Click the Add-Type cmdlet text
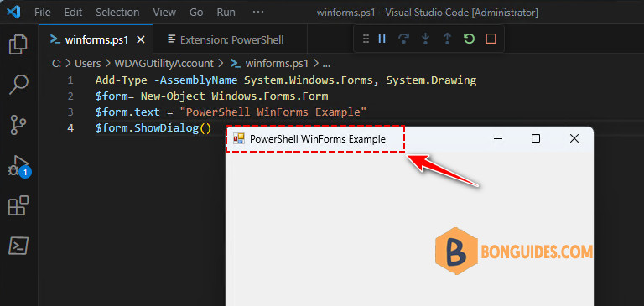Image resolution: width=644 pixels, height=306 pixels. click(121, 80)
